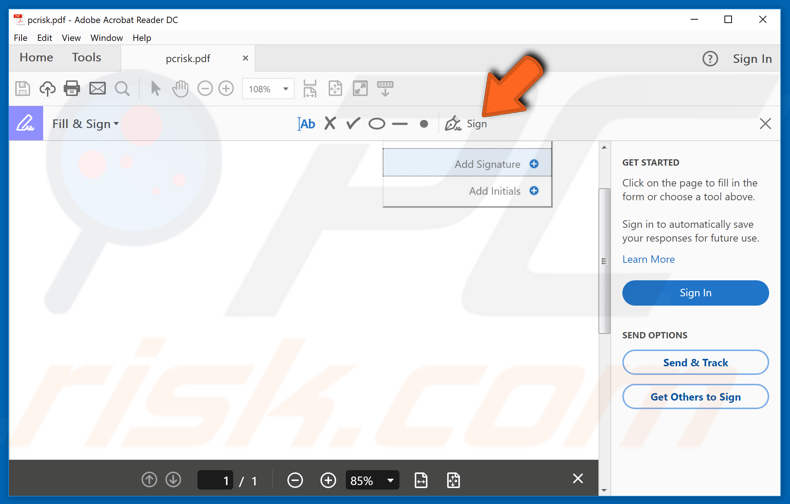This screenshot has width=790, height=504.
Task: Zoom out with bottom bar minus icon
Action: (x=295, y=480)
